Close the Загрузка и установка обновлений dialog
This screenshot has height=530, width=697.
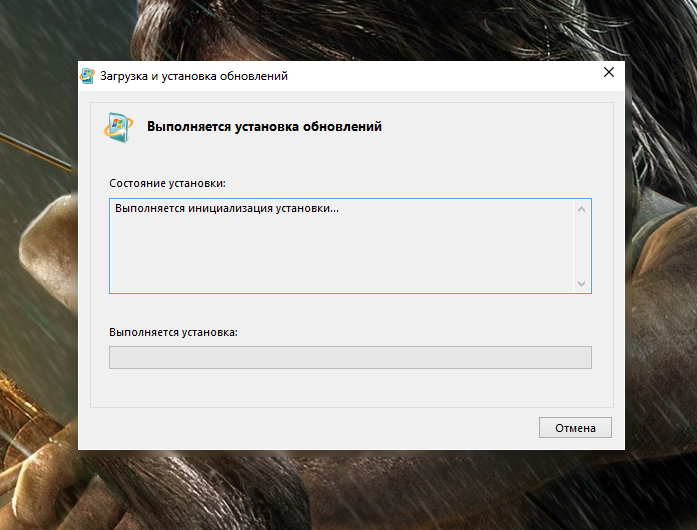pyautogui.click(x=609, y=72)
